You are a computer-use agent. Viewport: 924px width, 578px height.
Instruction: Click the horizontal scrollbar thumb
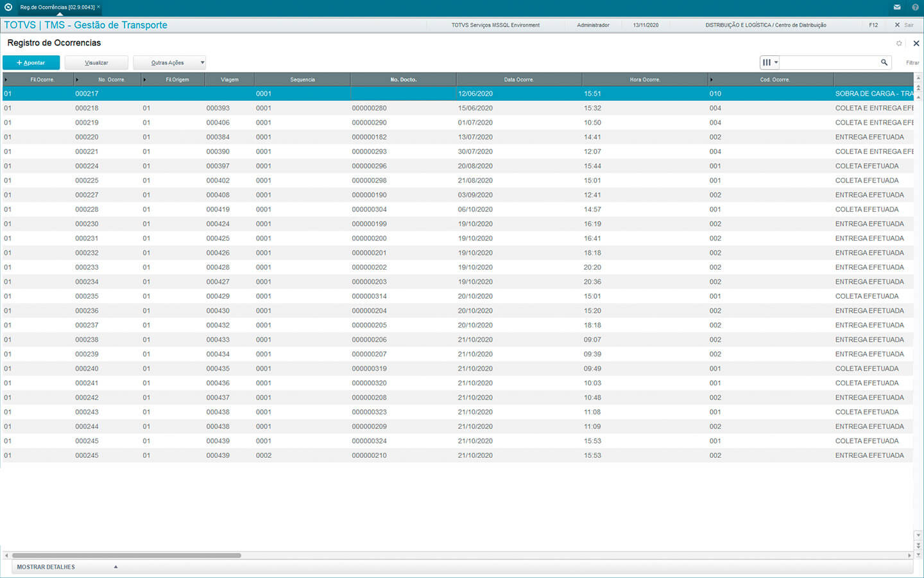click(x=126, y=556)
